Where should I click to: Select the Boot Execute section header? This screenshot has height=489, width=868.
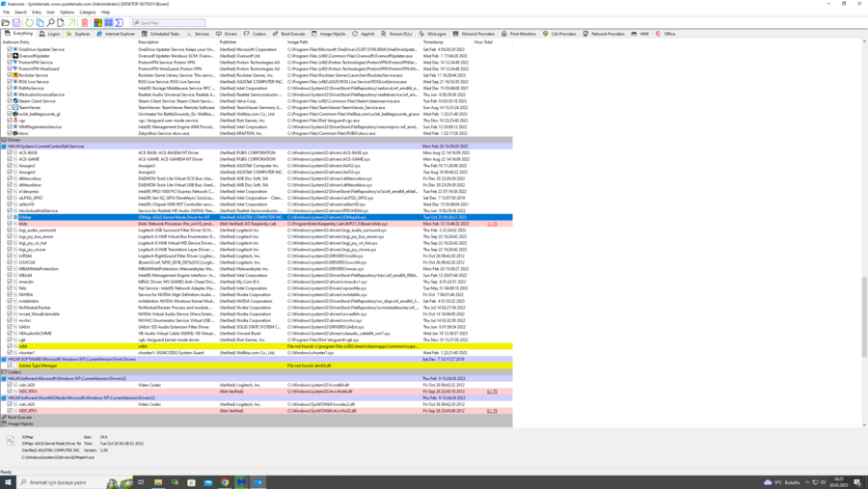257,418
